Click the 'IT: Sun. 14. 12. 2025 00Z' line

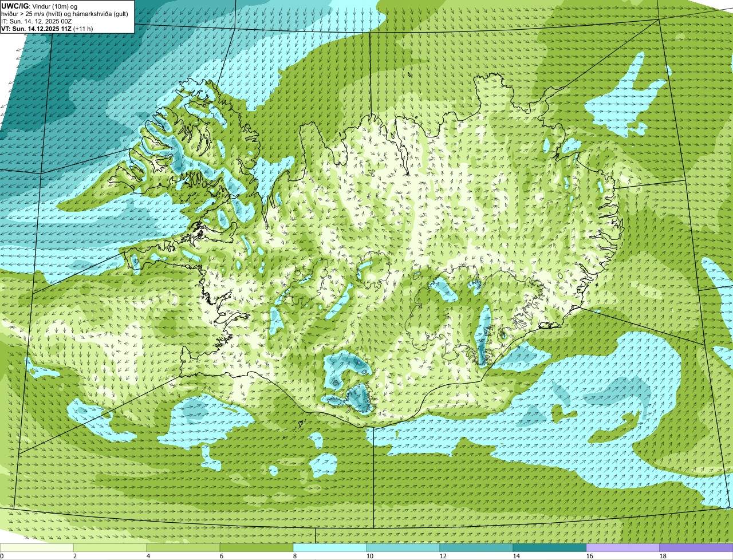coord(37,21)
